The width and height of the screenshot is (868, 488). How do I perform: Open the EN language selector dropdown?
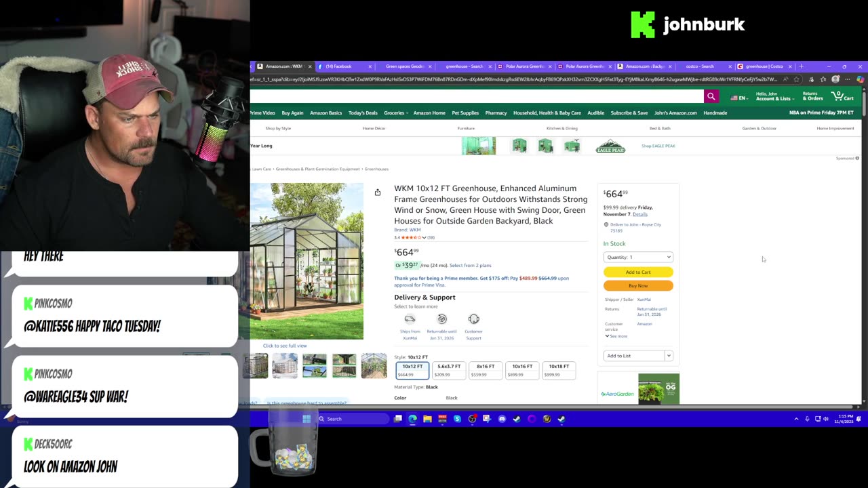pyautogui.click(x=739, y=98)
